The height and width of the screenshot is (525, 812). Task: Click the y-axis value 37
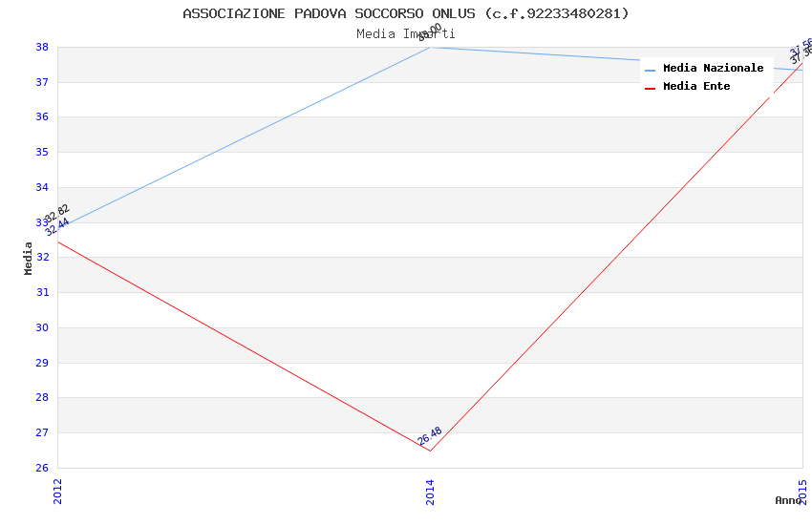click(x=42, y=82)
